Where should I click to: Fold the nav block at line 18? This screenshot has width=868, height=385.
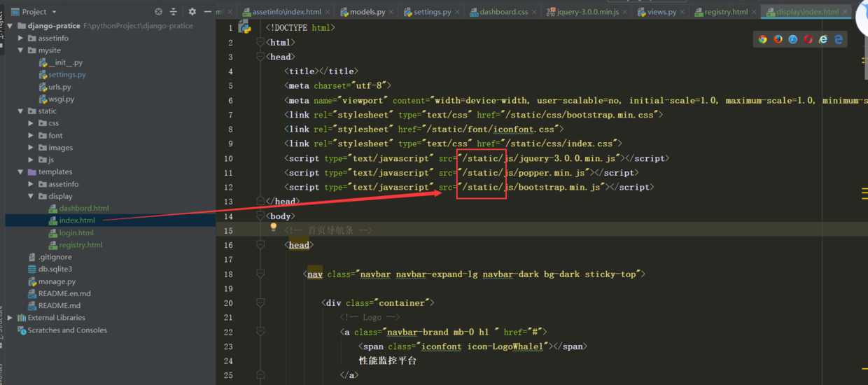pos(260,274)
